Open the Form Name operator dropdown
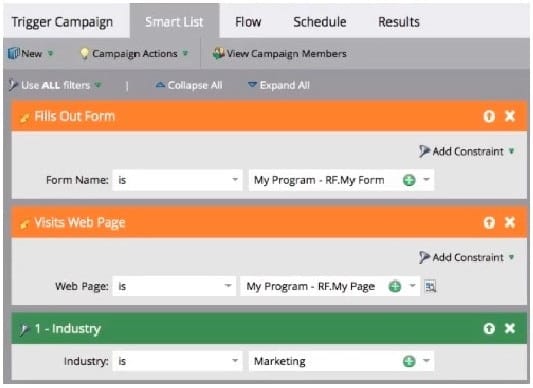 coord(177,180)
